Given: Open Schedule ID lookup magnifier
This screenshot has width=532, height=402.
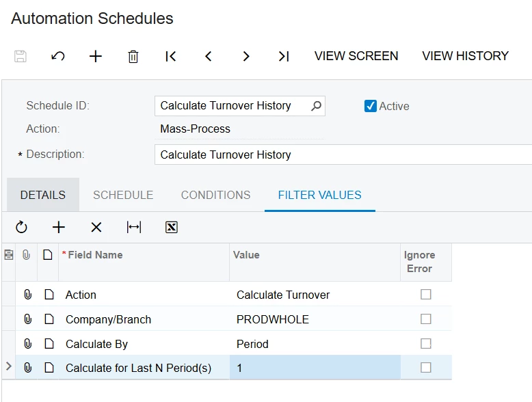Looking at the screenshot, I should [316, 106].
